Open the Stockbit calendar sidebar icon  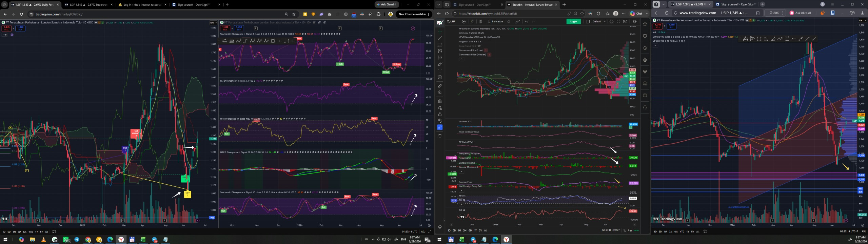coord(645,95)
